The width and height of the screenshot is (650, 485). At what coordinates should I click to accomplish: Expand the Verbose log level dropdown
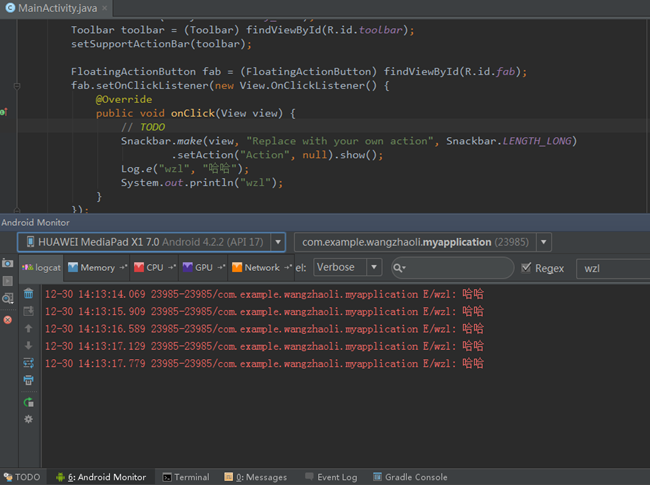(347, 267)
